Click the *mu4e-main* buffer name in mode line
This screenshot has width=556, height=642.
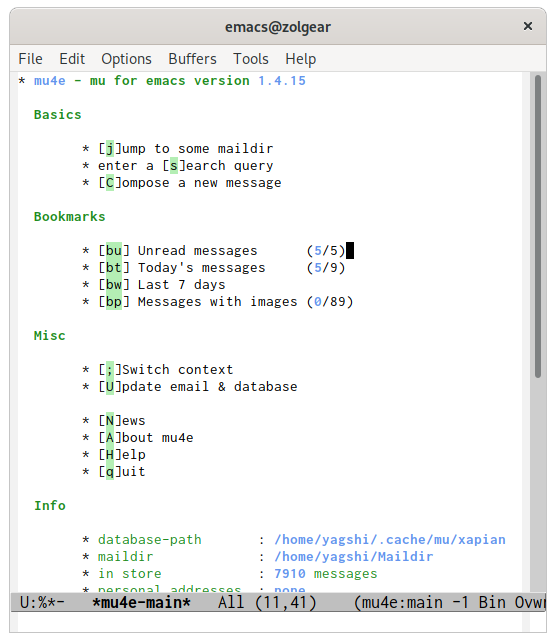point(142,603)
